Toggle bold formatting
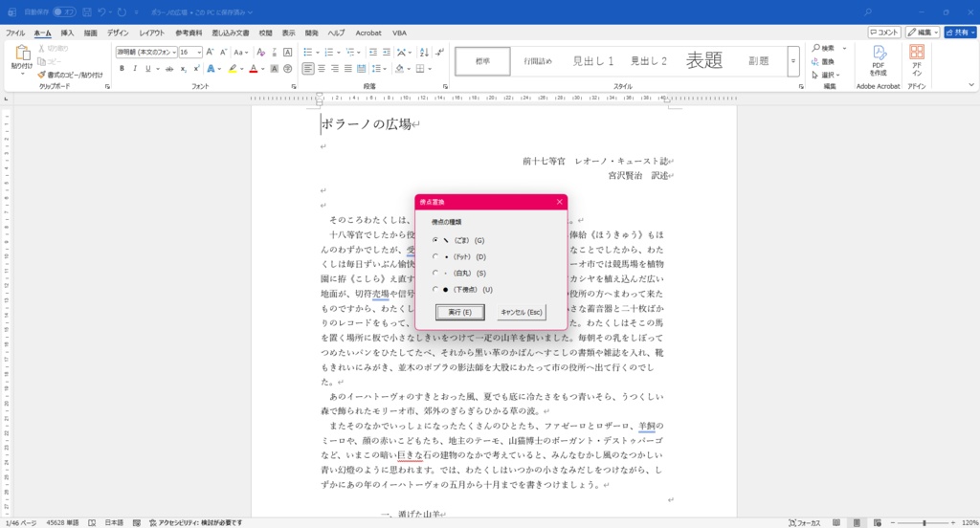980x528 pixels. [x=122, y=69]
